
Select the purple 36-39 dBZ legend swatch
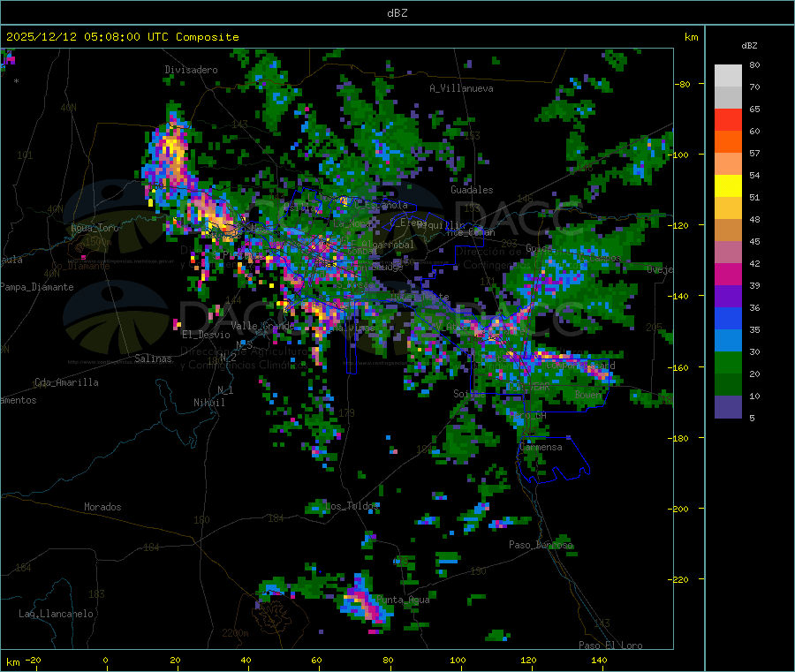click(728, 297)
